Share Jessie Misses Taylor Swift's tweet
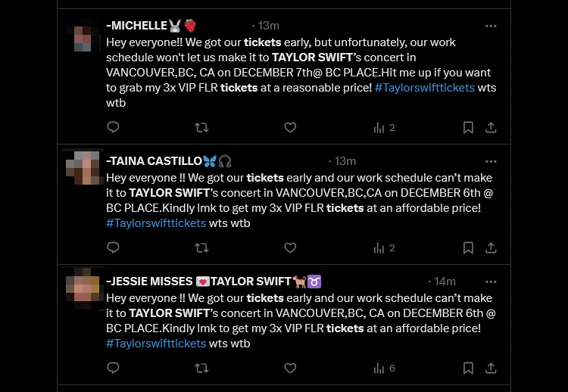This screenshot has width=568, height=392. pos(491,368)
